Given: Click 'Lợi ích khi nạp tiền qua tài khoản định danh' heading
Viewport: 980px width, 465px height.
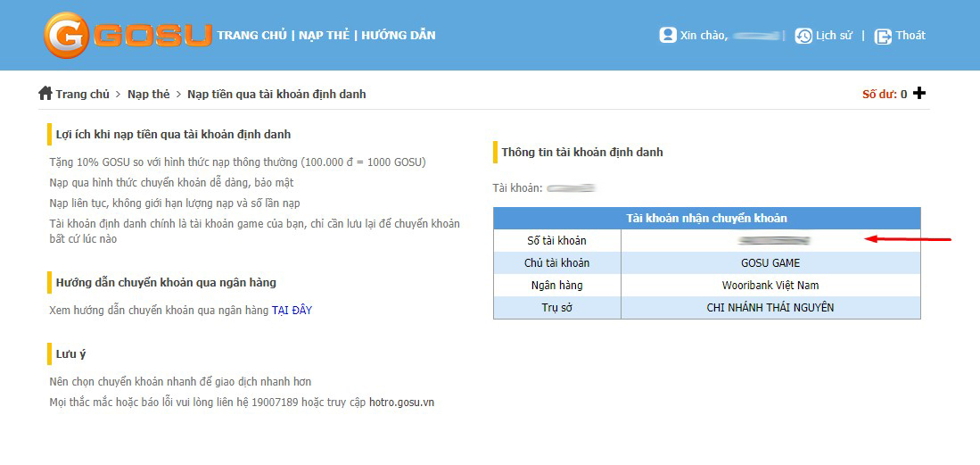Looking at the screenshot, I should tap(173, 135).
